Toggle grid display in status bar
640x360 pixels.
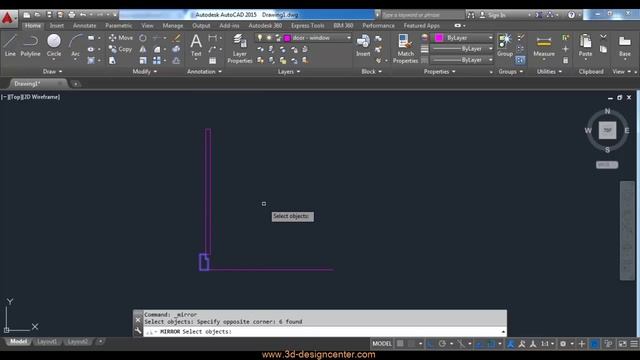coord(400,344)
